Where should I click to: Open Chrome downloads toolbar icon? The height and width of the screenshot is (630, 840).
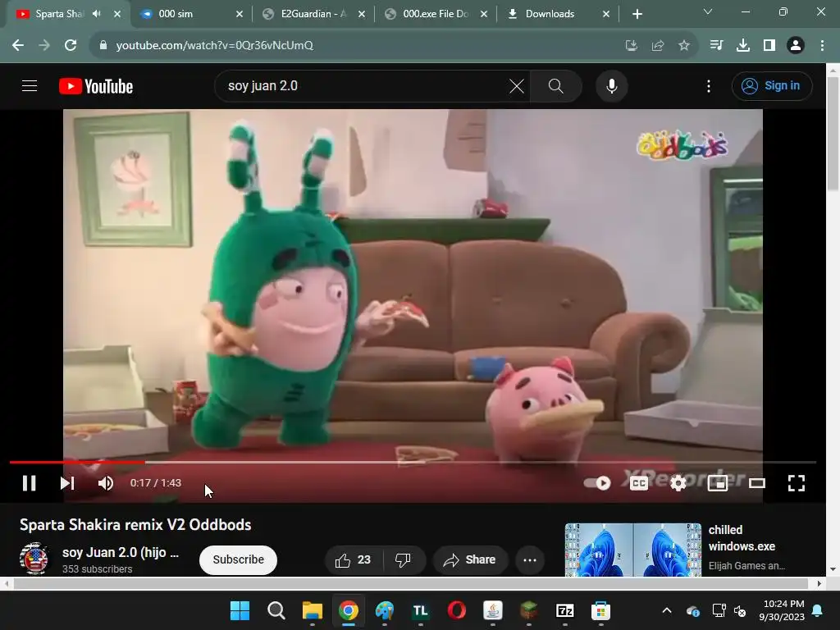(x=743, y=46)
